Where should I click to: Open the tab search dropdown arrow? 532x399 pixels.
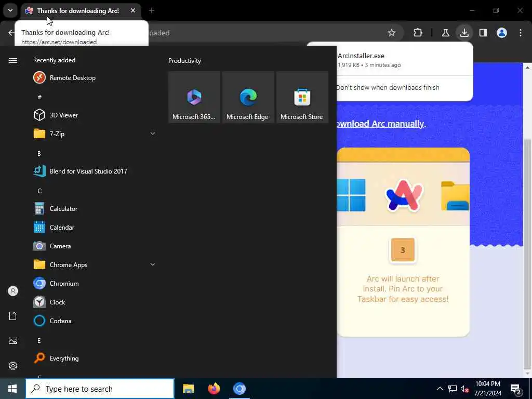click(10, 10)
